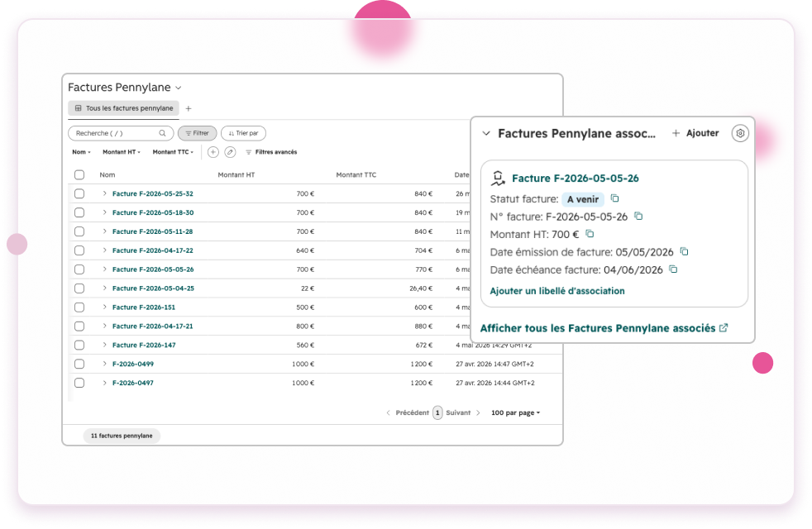Screen dimensions: 812x529
Task: Click the 11 factures pennylane count badge
Action: [122, 436]
